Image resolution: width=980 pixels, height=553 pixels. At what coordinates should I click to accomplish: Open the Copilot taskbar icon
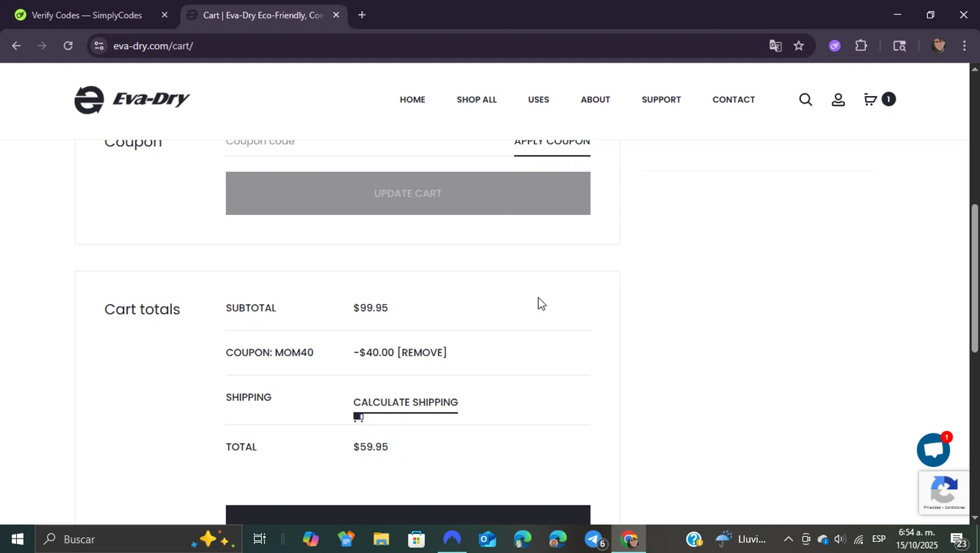point(310,539)
